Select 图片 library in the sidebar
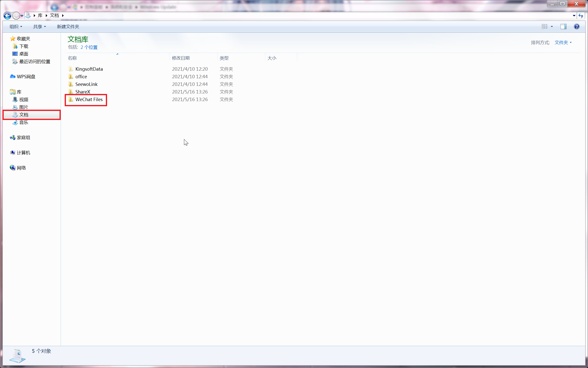The height and width of the screenshot is (368, 588). [x=24, y=107]
